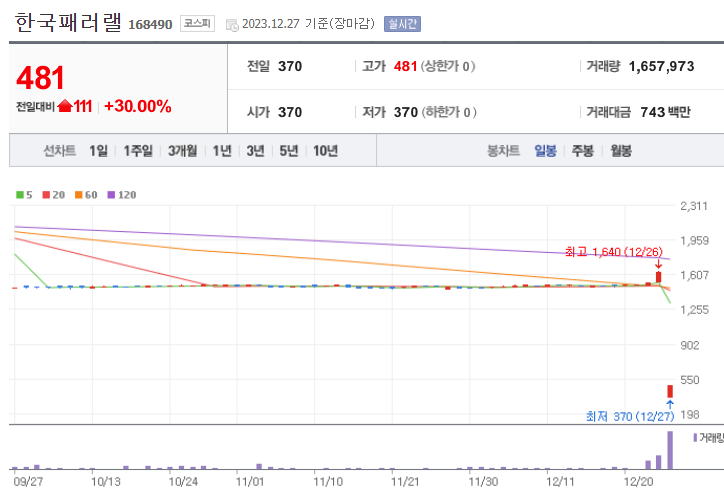
Task: Click the tallest volume bar on 12/27
Action: [670, 450]
